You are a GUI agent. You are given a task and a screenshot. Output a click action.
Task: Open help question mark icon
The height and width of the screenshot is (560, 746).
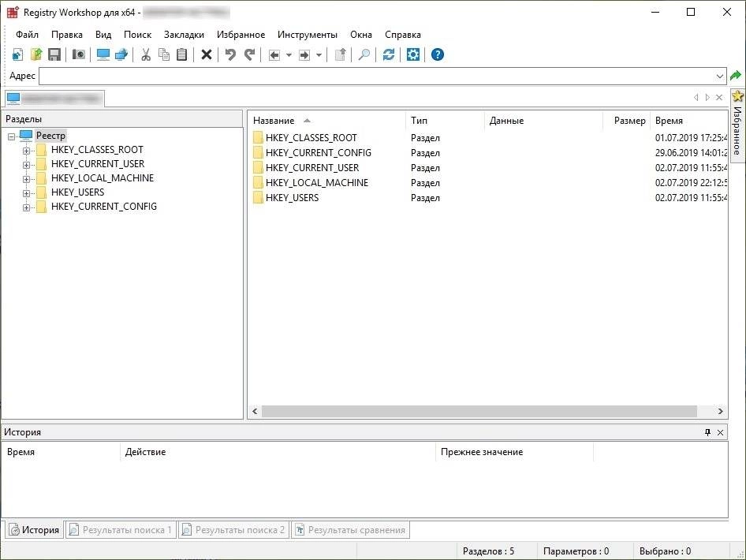coord(437,54)
